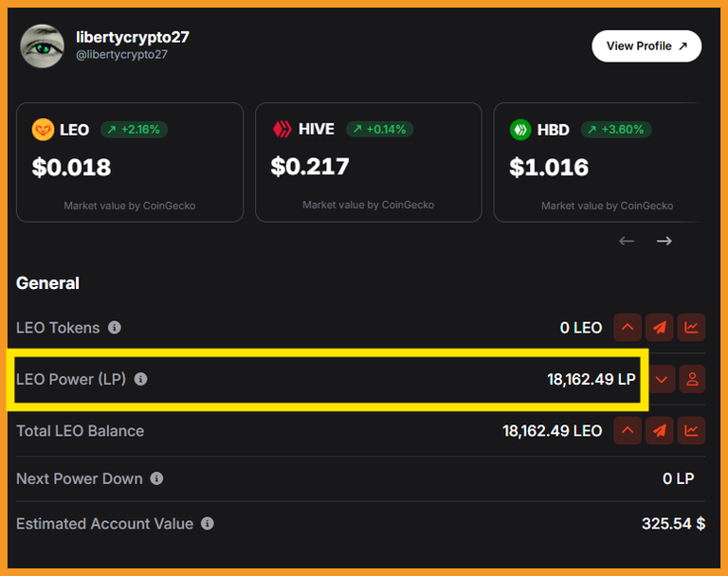This screenshot has width=728, height=576.
Task: Click the 18,162.49 LP value
Action: 591,380
